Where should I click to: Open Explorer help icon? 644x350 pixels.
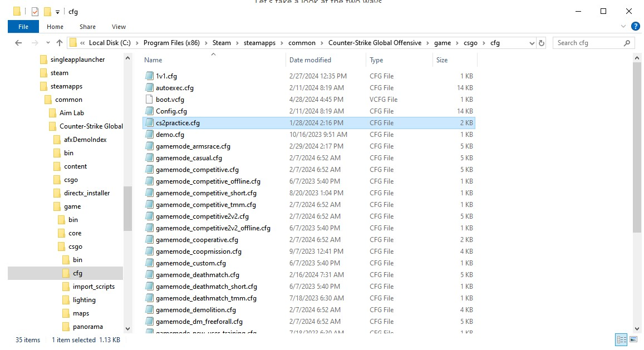point(636,26)
